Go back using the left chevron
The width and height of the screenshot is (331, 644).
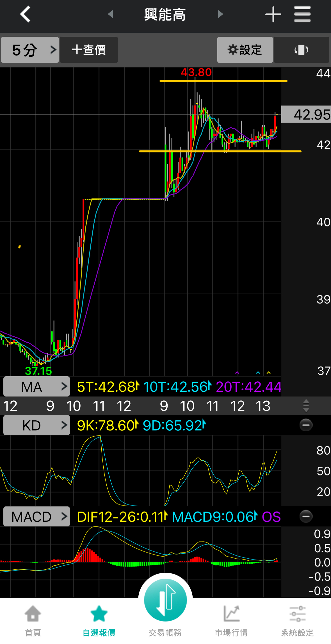(25, 14)
